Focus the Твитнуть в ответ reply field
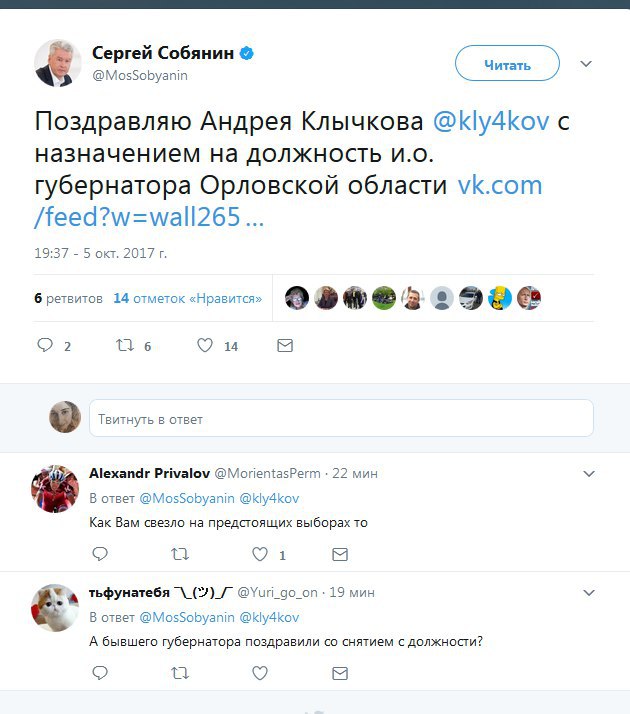Image resolution: width=630 pixels, height=714 pixels. 341,418
